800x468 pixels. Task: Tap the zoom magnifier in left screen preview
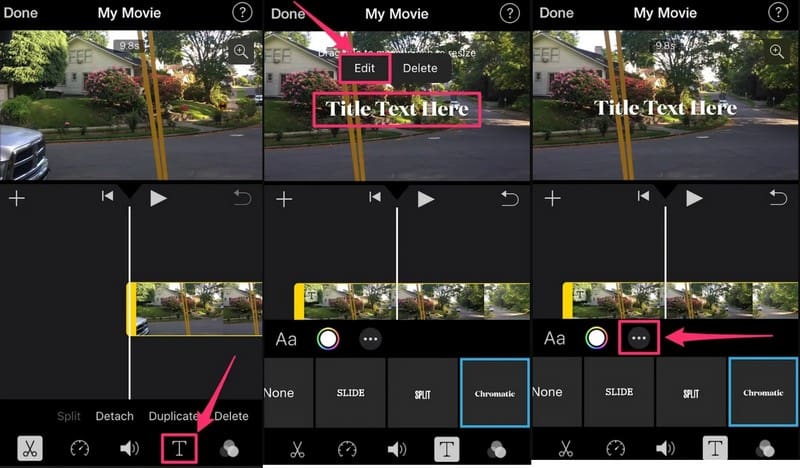point(241,51)
